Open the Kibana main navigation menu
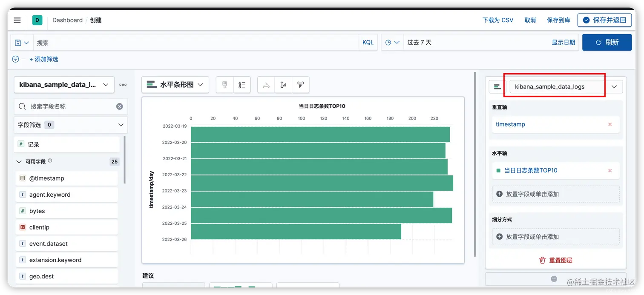644x295 pixels. pyautogui.click(x=17, y=20)
